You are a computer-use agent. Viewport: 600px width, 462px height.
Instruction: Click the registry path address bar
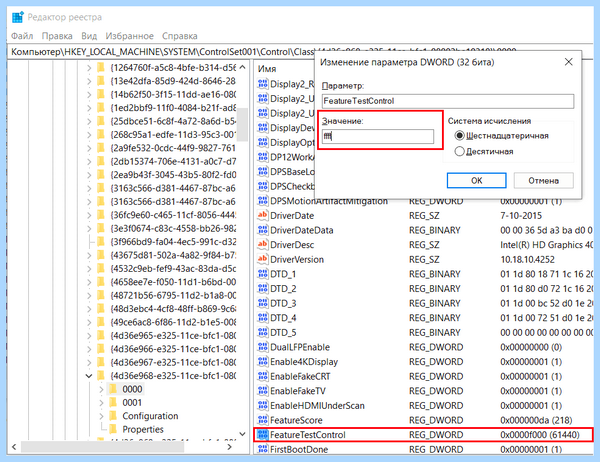[162, 52]
